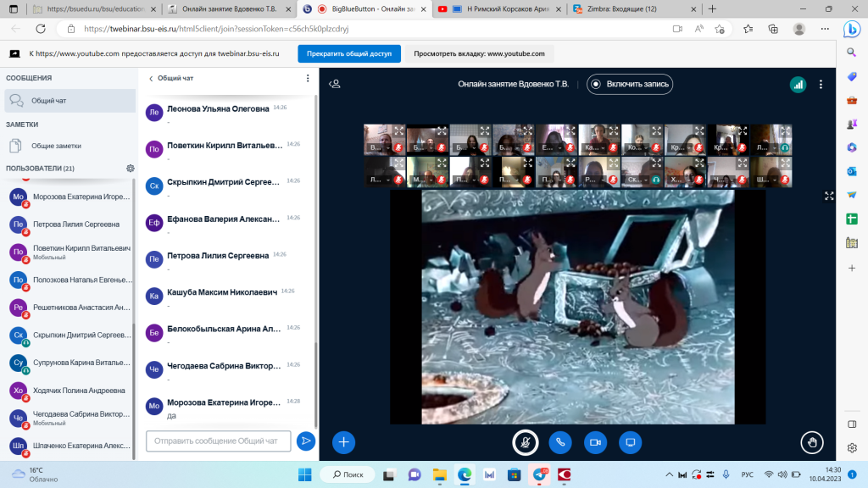Open File Explorer from taskbar
Image resolution: width=868 pixels, height=488 pixels.
[x=440, y=474]
